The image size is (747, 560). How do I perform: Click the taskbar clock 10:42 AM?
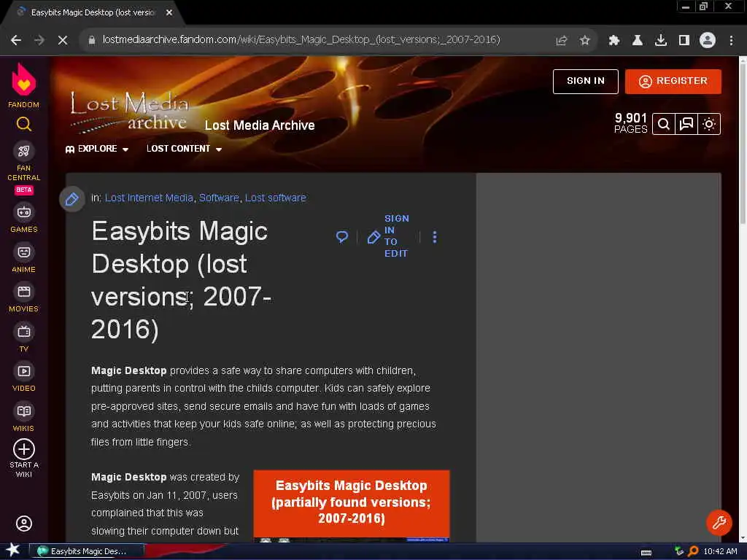tap(720, 551)
